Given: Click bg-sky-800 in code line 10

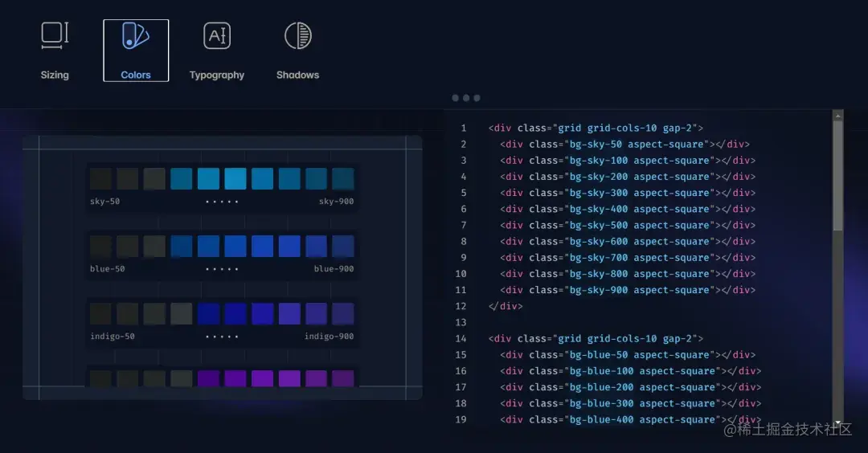Looking at the screenshot, I should coord(599,274).
